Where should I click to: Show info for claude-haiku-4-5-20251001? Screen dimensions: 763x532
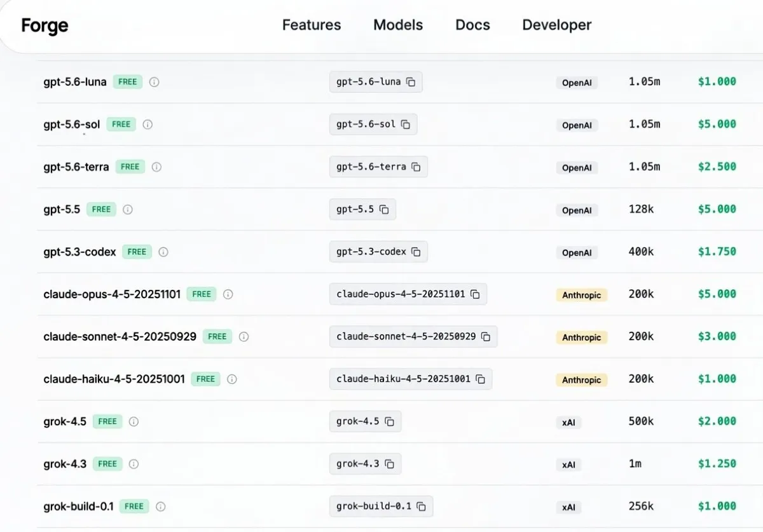coord(232,379)
